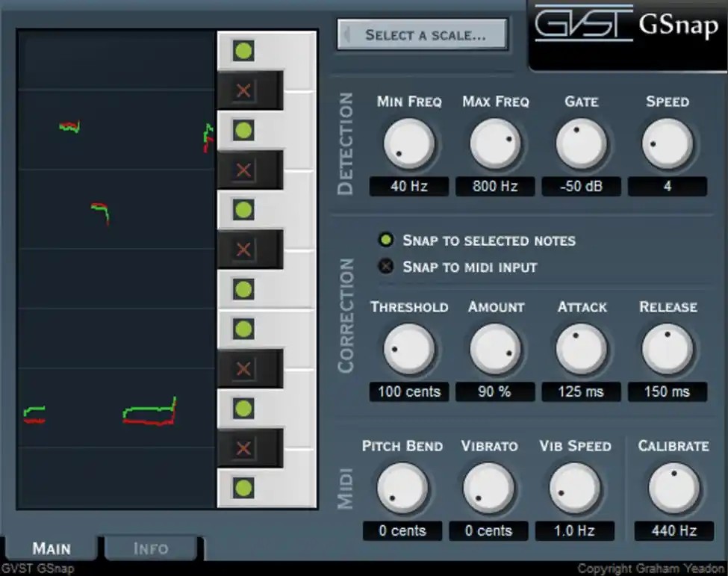Click the 90 % amount value

coord(495,391)
